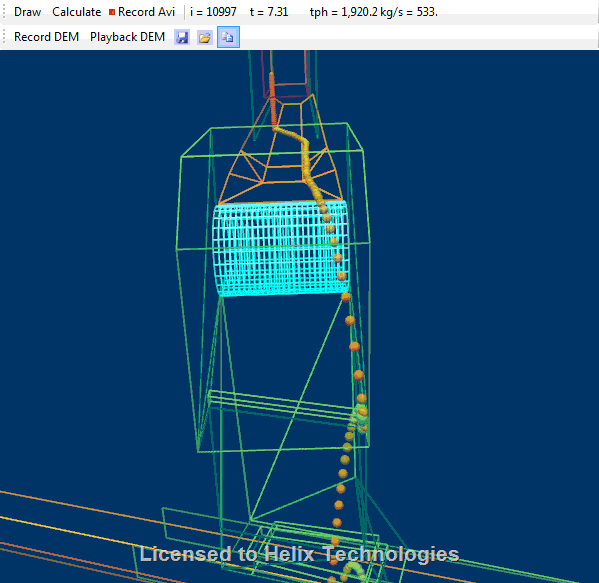This screenshot has width=599, height=583.
Task: Click the open folder icon
Action: pyautogui.click(x=205, y=37)
